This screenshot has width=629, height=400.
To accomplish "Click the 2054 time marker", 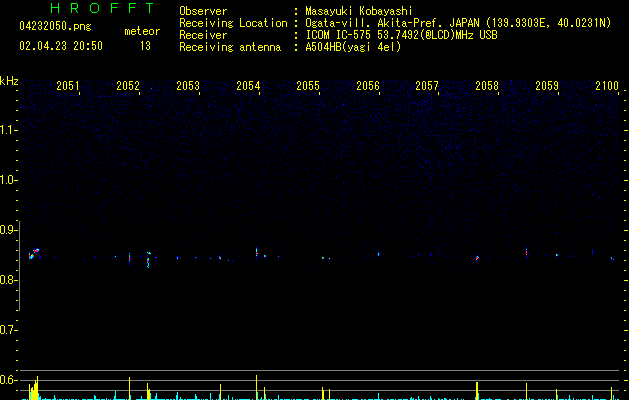I will tap(248, 86).
